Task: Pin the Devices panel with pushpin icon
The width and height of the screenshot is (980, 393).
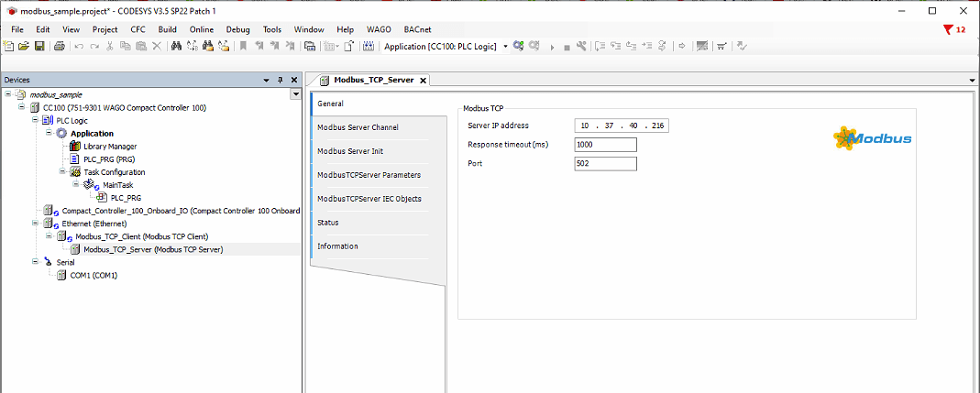Action: click(x=280, y=80)
